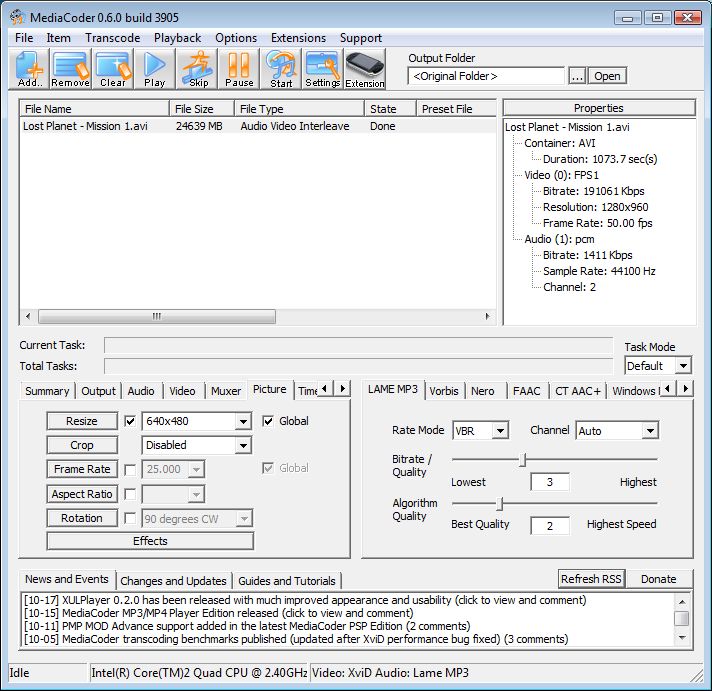Viewport: 712px width, 691px height.
Task: Enable the Aspect Ratio checkbox
Action: click(130, 494)
